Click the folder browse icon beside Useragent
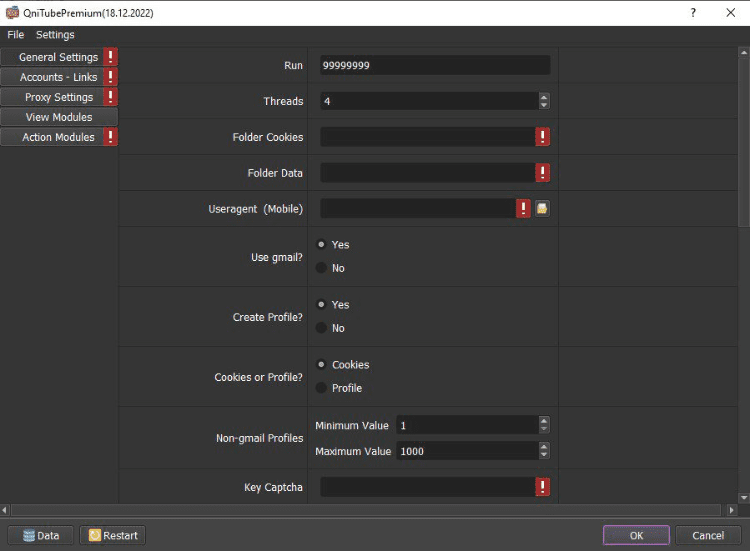Viewport: 750px width, 552px height. coord(541,209)
